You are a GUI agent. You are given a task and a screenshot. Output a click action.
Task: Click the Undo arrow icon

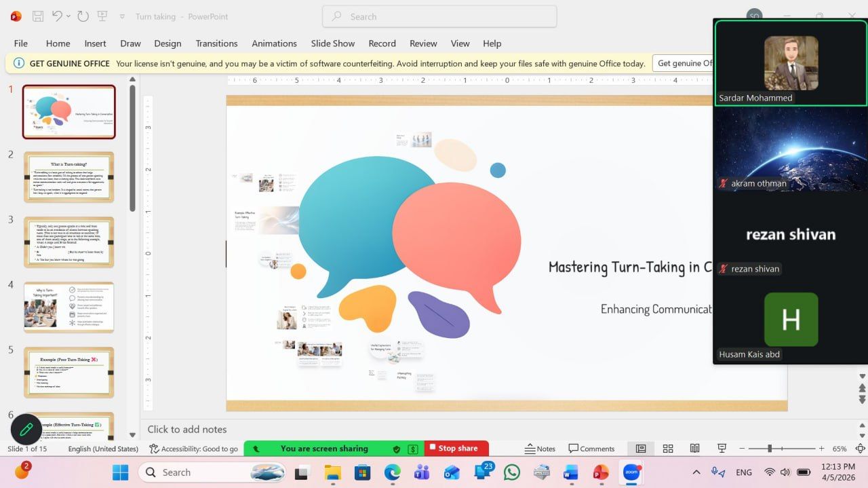57,16
